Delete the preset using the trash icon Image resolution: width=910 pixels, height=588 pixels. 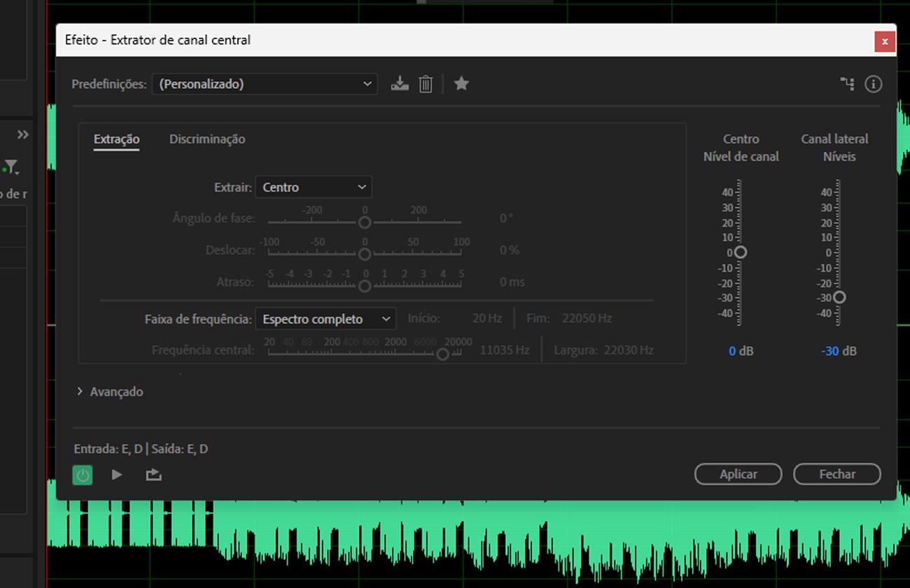click(426, 84)
